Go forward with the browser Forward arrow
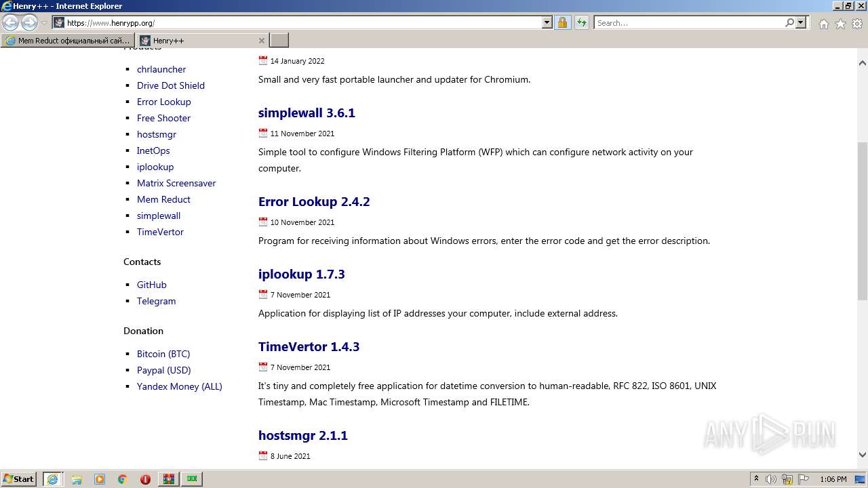Image resolution: width=868 pixels, height=488 pixels. point(29,22)
